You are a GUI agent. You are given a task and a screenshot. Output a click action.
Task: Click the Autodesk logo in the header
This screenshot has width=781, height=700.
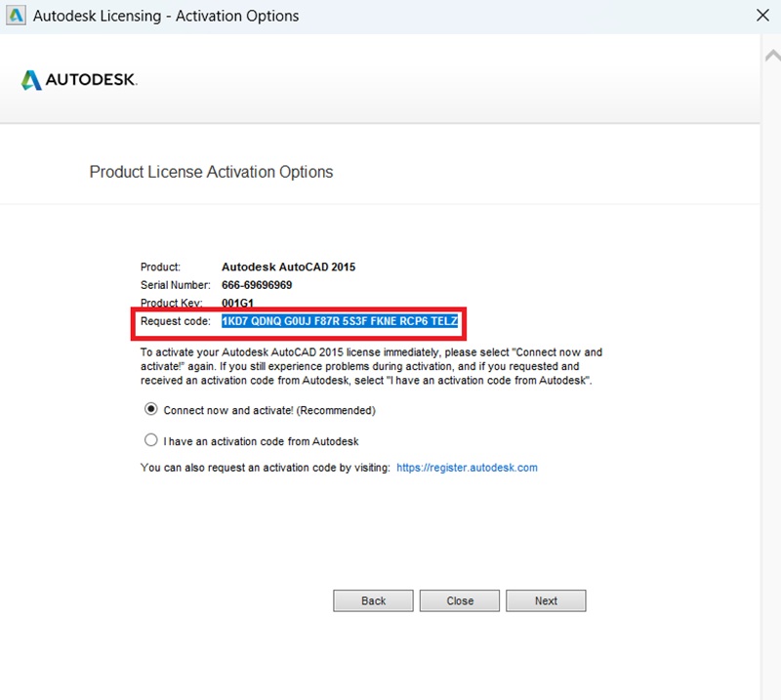click(79, 80)
